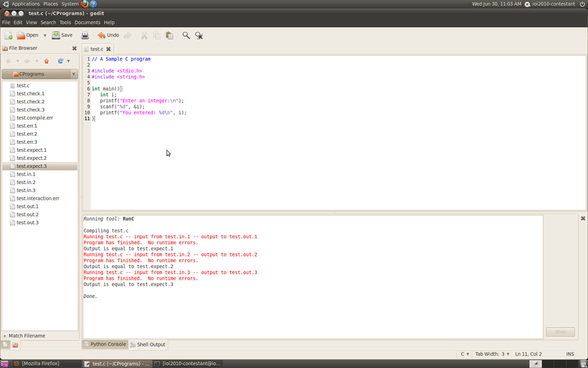Save the current file with the Save button
This screenshot has height=368, width=588.
pyautogui.click(x=62, y=35)
